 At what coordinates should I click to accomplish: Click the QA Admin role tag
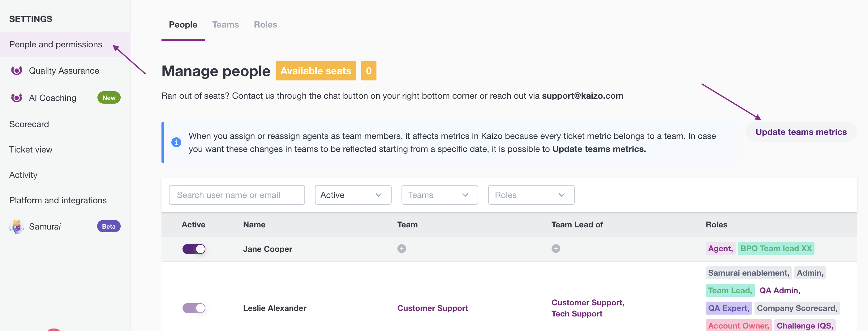[x=780, y=290]
